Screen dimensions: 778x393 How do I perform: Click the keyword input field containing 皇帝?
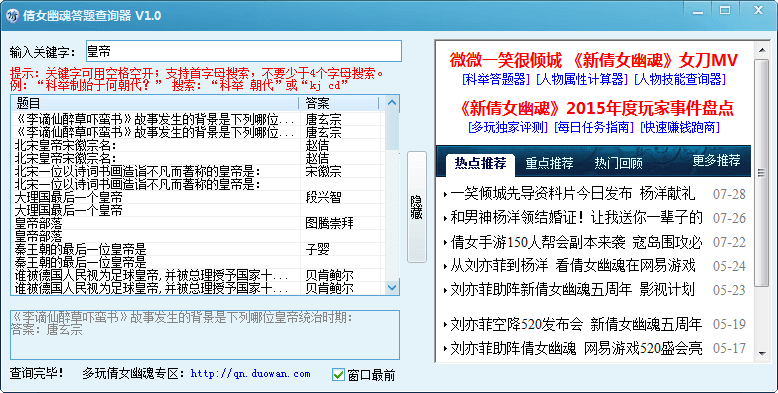244,51
